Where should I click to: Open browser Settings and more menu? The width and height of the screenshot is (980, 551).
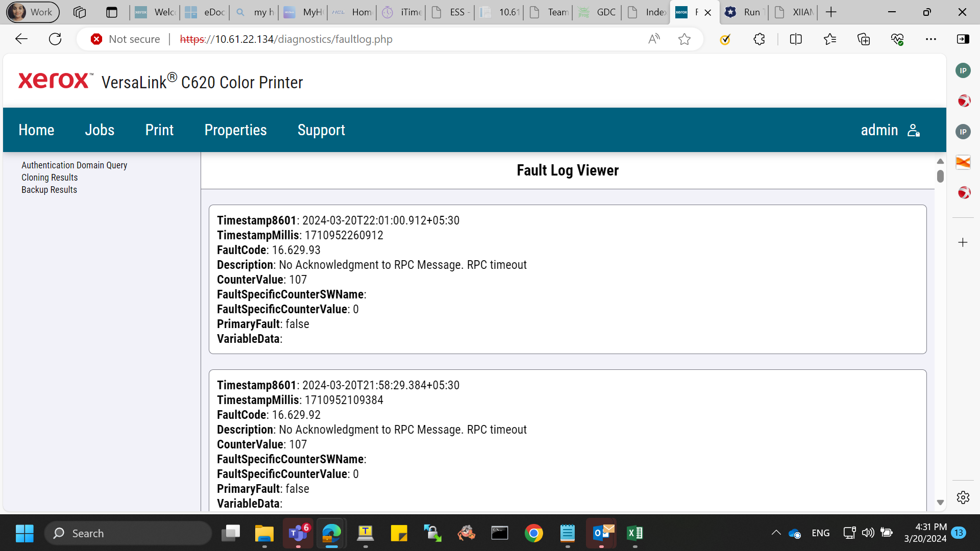[931, 39]
